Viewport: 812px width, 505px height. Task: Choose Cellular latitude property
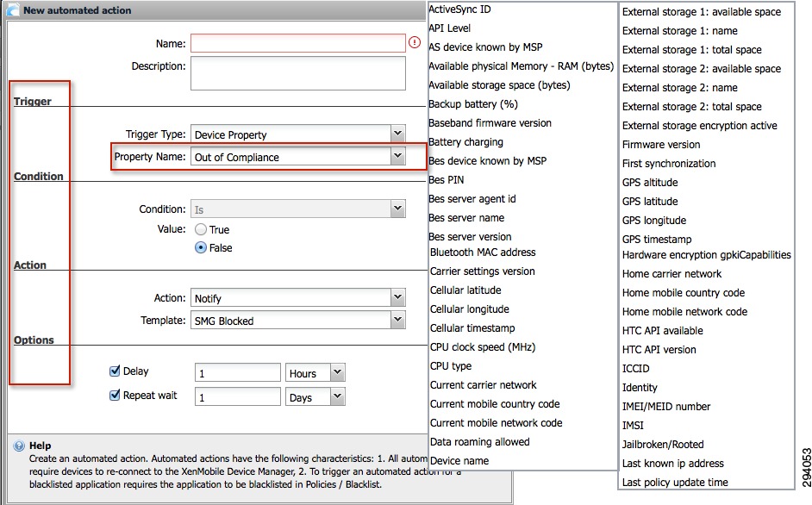pyautogui.click(x=466, y=290)
